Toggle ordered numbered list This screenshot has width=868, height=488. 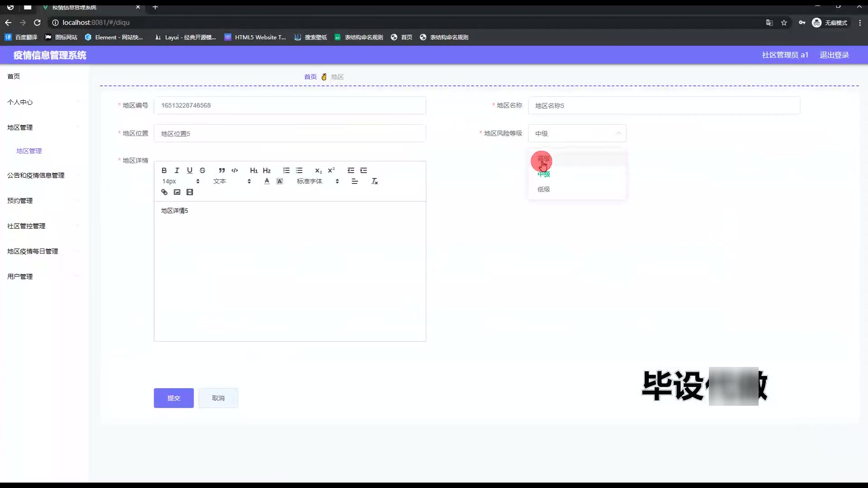286,170
